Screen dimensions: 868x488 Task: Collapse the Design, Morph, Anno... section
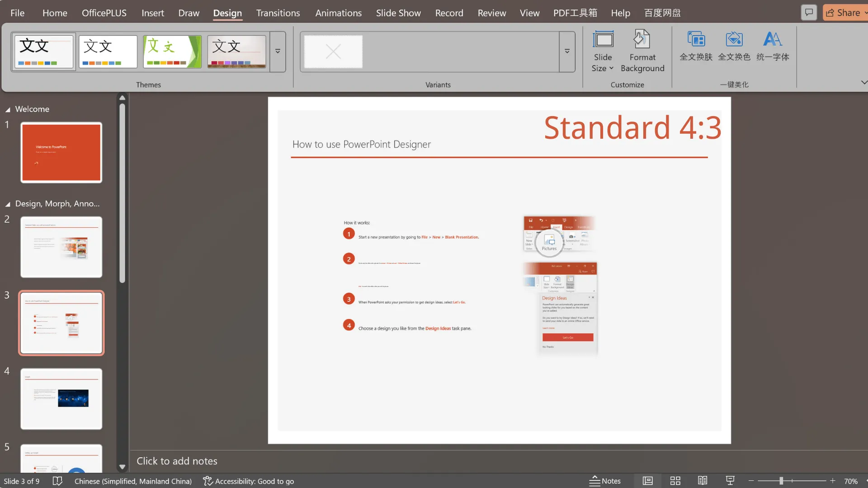(8, 204)
